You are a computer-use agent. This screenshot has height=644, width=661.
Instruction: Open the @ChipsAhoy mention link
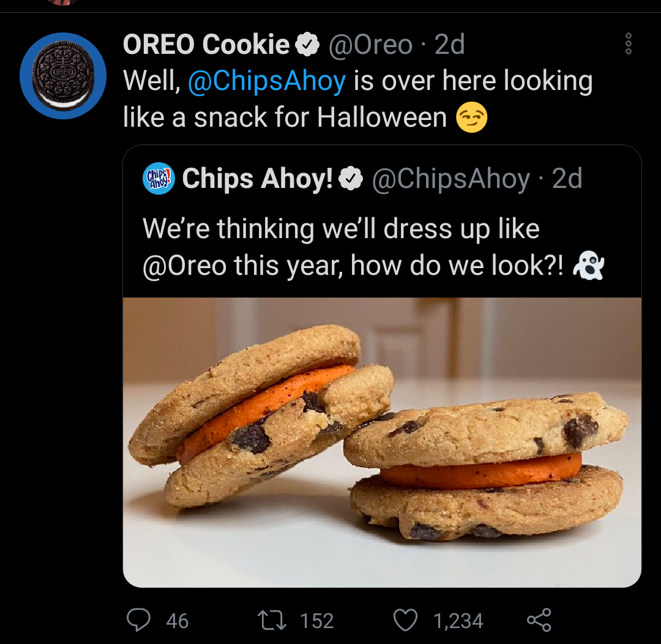click(x=267, y=80)
